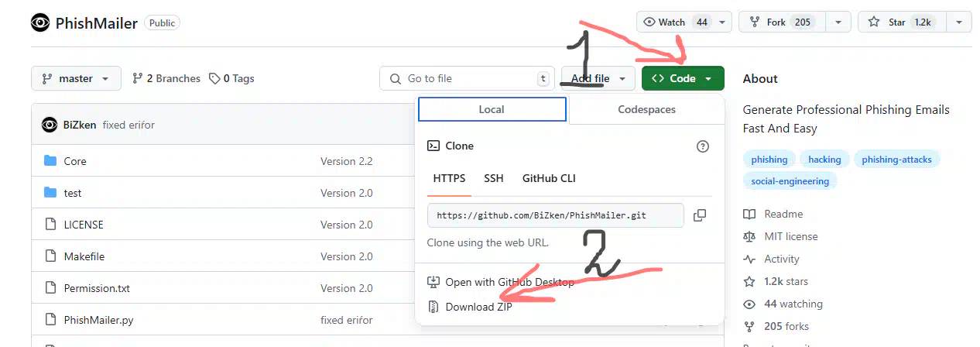
Task: Star the repository
Action: click(902, 22)
